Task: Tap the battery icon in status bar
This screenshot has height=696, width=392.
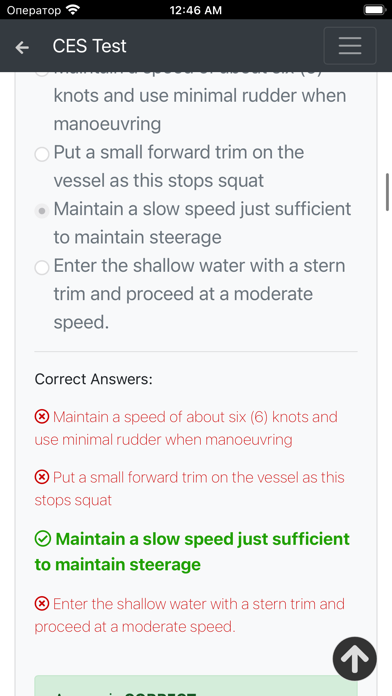Action: click(375, 10)
